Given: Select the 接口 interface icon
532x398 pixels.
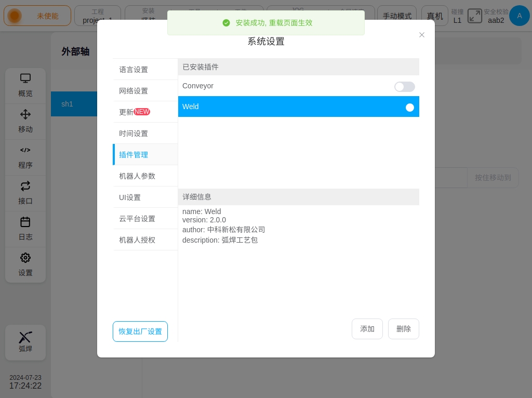Looking at the screenshot, I should pyautogui.click(x=25, y=186).
